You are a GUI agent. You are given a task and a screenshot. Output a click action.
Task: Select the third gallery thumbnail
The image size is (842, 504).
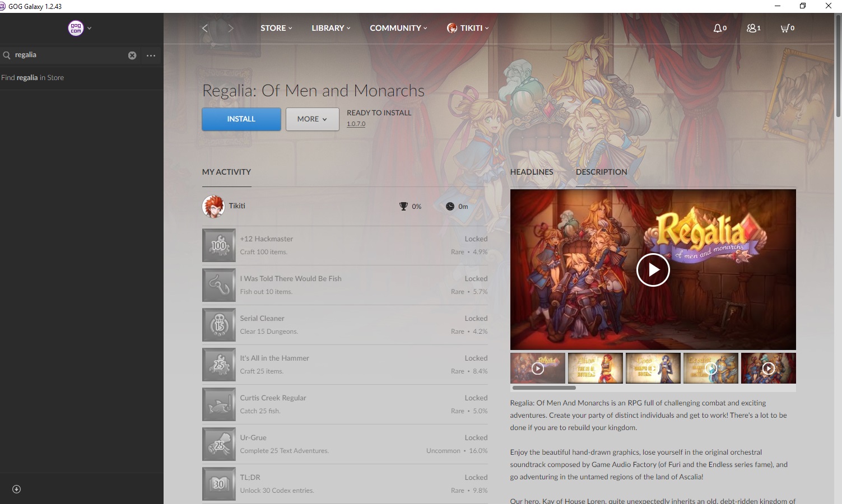coord(653,368)
